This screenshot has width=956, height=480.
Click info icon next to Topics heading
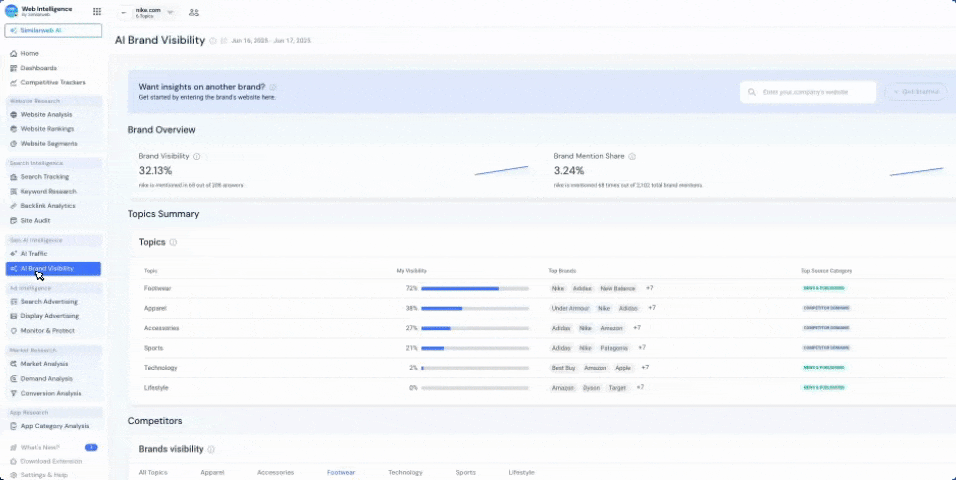click(173, 242)
